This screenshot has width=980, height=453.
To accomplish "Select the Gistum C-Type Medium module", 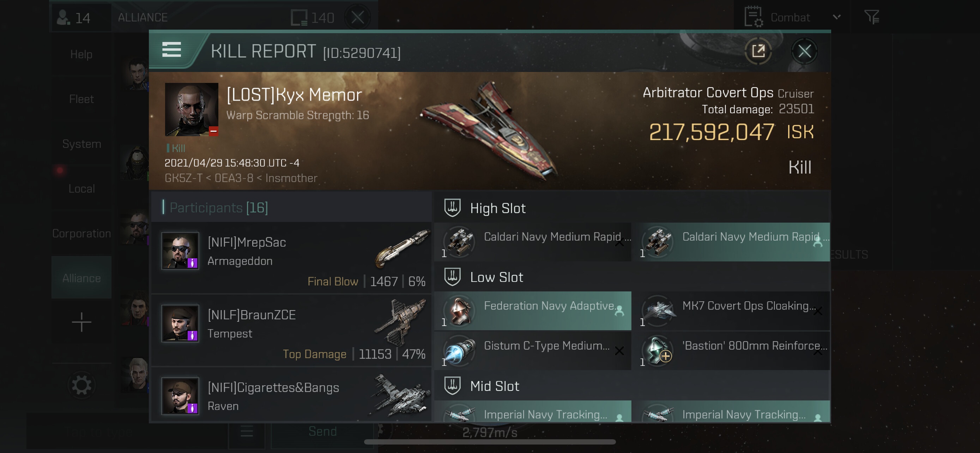I will (533, 350).
